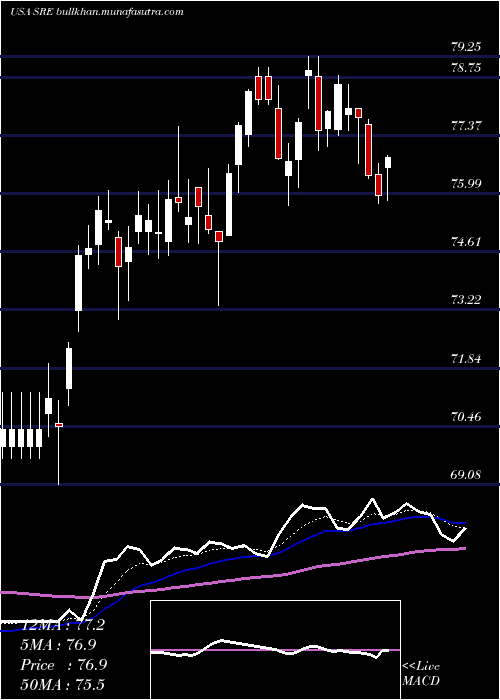Click the 74.61 price level label
500x700 pixels.
click(466, 242)
